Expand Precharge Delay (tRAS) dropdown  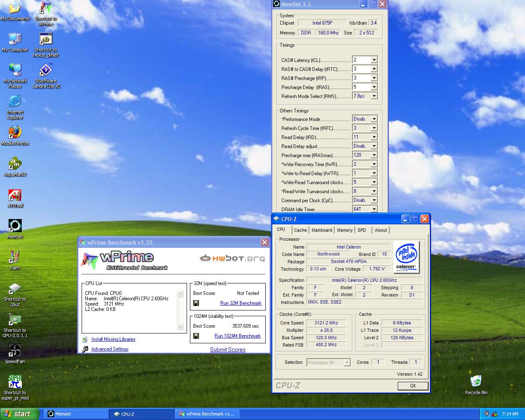pyautogui.click(x=374, y=87)
